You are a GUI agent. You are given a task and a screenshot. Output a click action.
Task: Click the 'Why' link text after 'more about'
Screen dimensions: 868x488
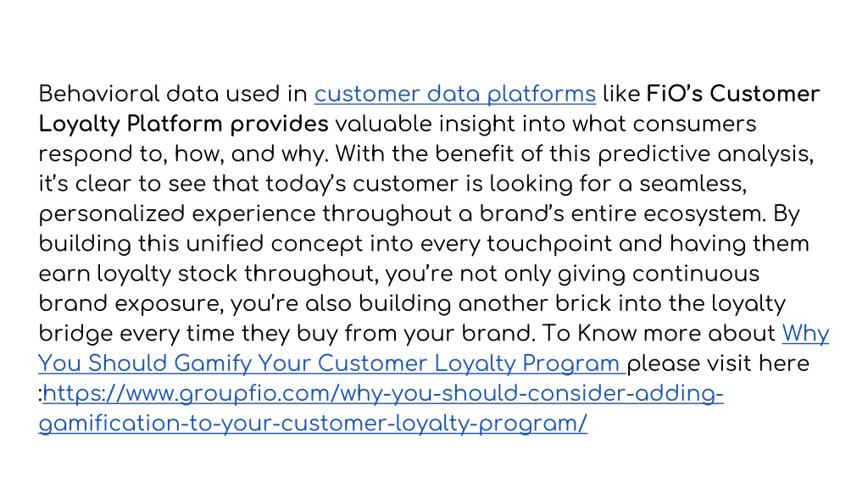coord(805,334)
